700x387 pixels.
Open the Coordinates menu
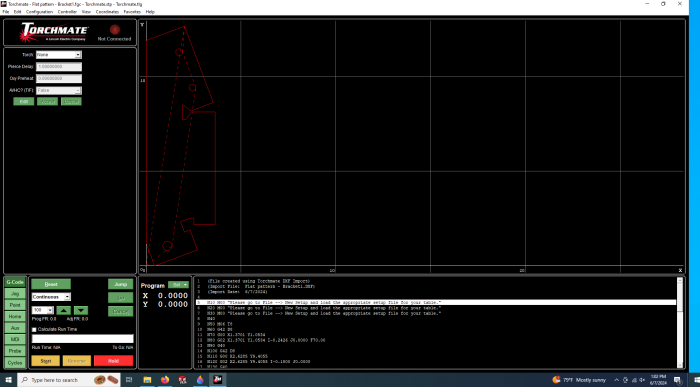tap(107, 12)
